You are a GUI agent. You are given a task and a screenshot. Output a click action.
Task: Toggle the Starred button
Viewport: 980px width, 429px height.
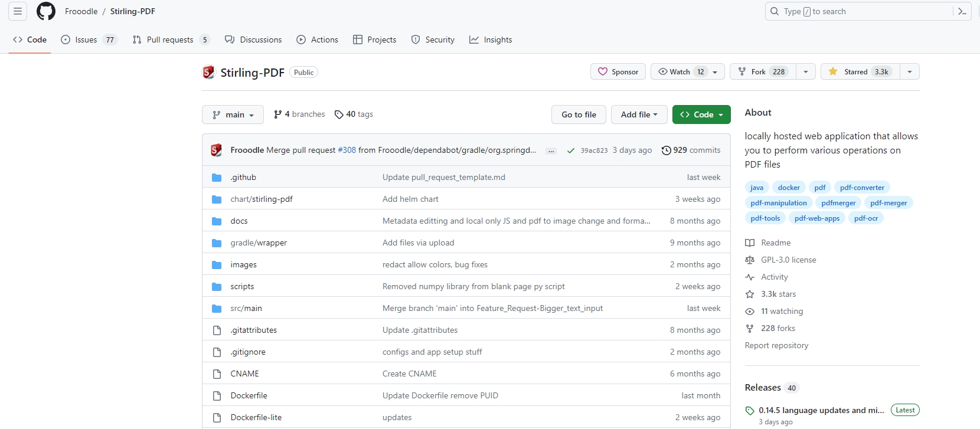coord(860,72)
